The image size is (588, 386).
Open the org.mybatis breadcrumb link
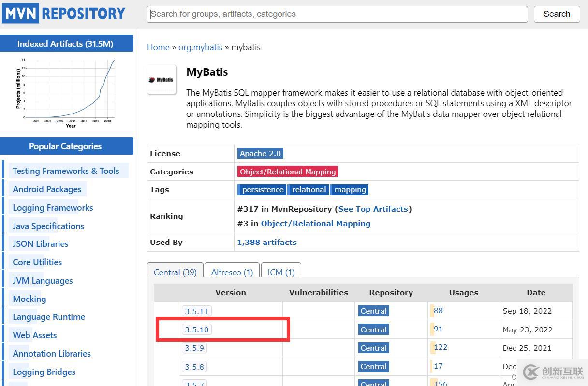(200, 47)
